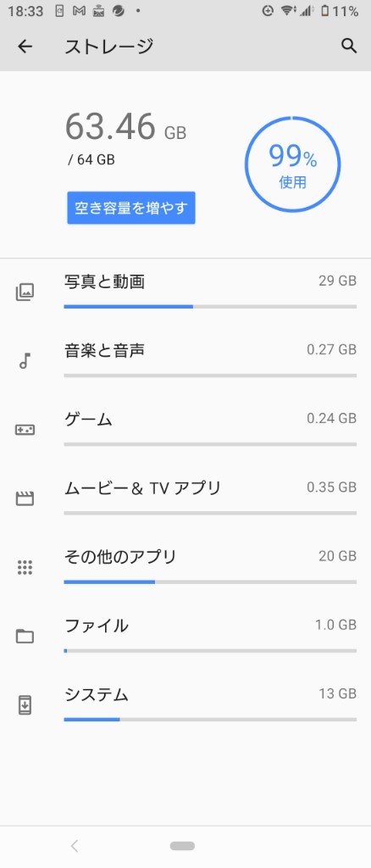
Task: Tap the photos and videos gallery icon
Action: (25, 292)
